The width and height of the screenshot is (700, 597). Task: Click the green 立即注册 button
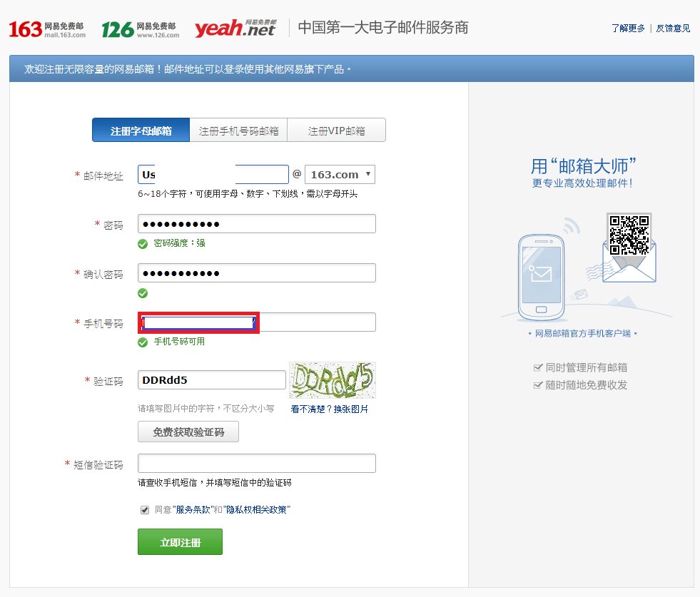(x=180, y=541)
